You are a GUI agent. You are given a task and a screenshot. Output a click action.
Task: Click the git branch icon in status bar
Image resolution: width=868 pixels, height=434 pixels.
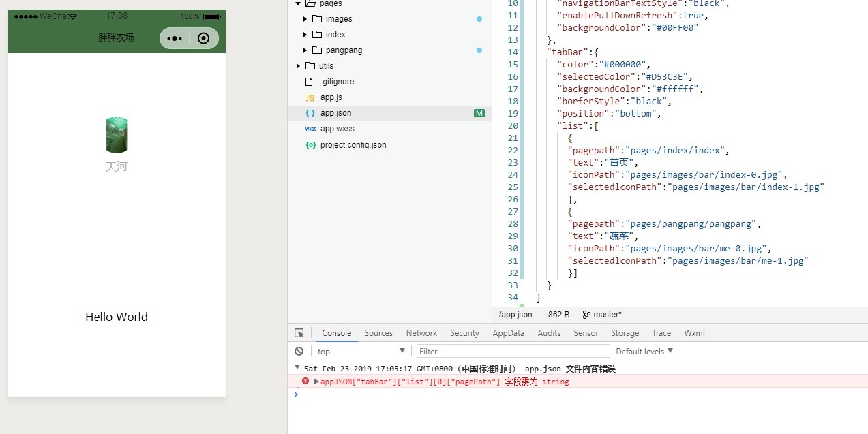[x=586, y=315]
